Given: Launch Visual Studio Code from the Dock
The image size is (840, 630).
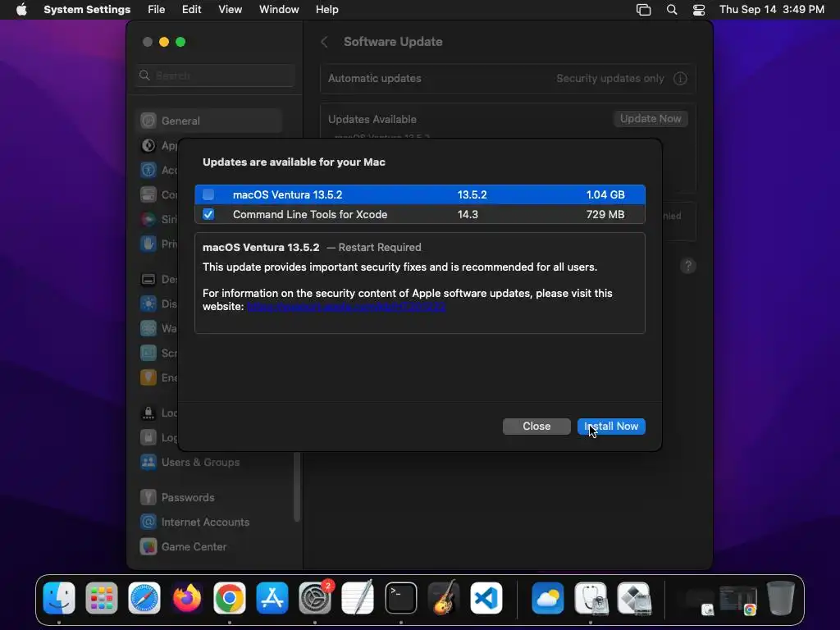Looking at the screenshot, I should point(486,598).
